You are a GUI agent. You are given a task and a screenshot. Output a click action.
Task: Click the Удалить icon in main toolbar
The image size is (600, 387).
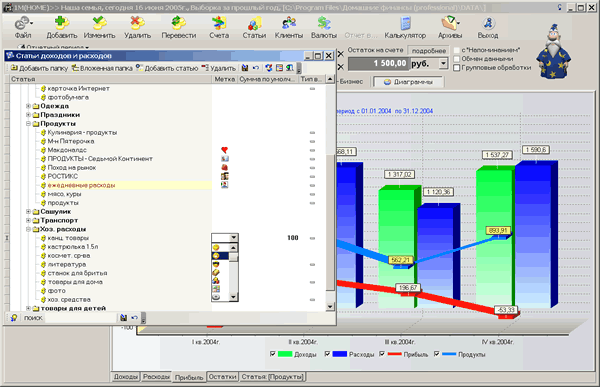[137, 23]
